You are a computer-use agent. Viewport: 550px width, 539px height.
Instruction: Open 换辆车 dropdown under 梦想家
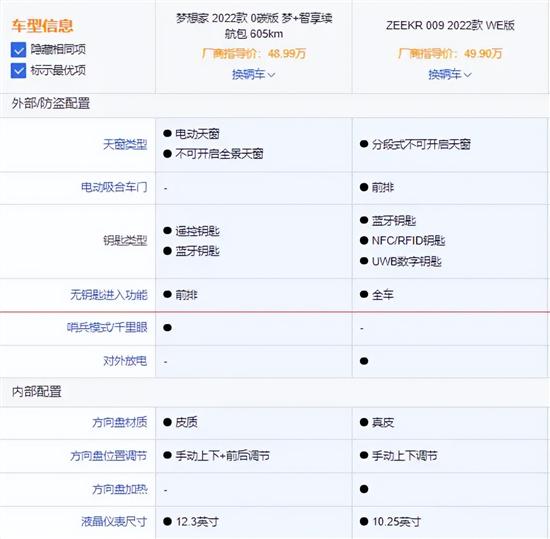point(253,74)
